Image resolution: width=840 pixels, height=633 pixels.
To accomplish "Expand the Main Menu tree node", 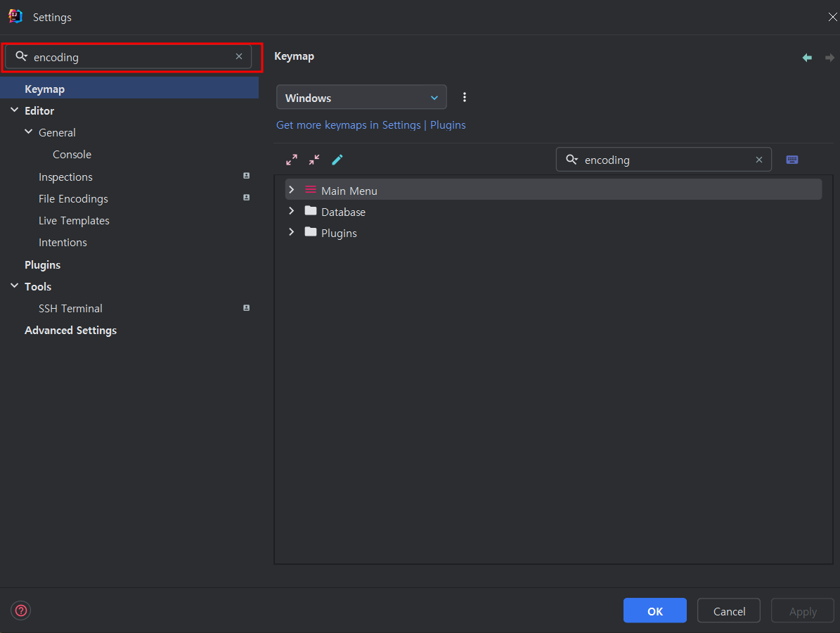I will click(292, 190).
